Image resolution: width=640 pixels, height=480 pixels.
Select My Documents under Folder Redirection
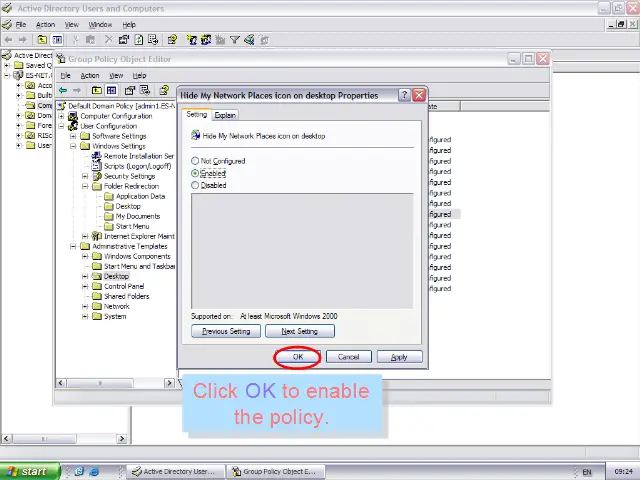(x=138, y=216)
